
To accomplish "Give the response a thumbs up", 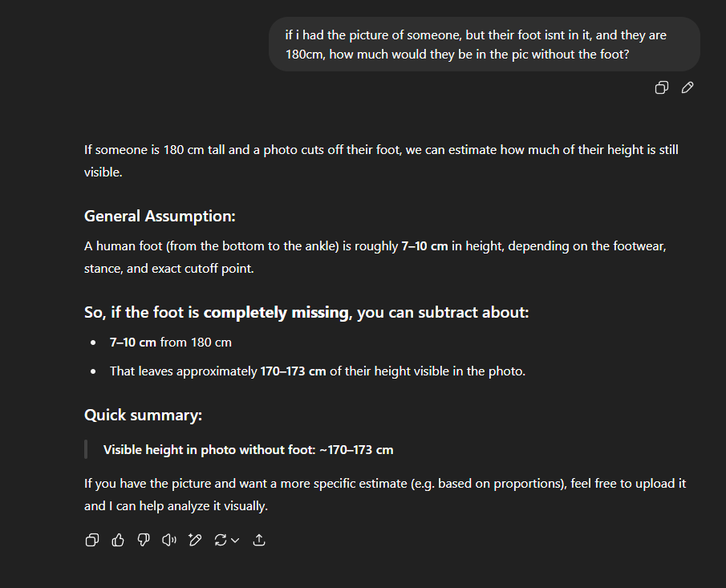I will [118, 540].
